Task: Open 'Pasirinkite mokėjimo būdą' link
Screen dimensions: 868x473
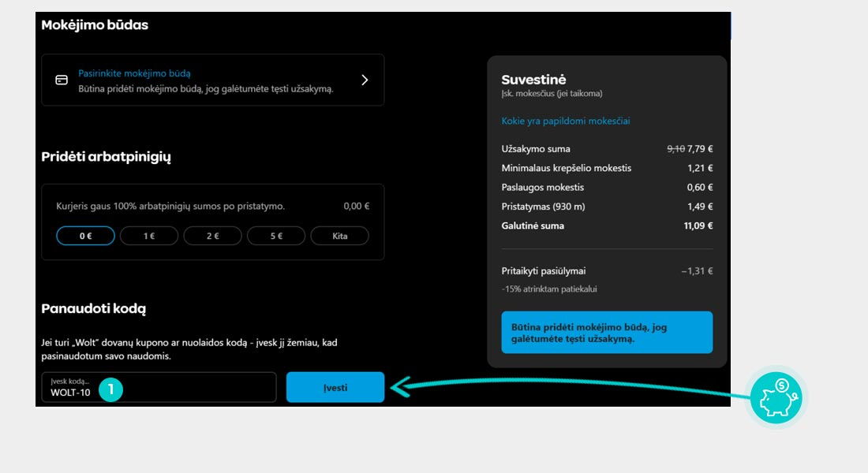Action: (x=134, y=73)
